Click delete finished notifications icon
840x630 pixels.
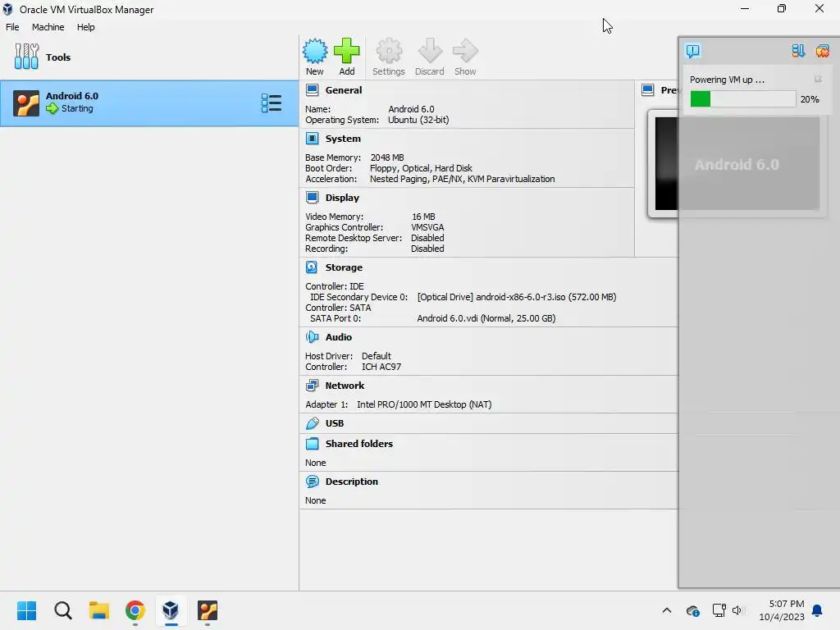tap(822, 51)
